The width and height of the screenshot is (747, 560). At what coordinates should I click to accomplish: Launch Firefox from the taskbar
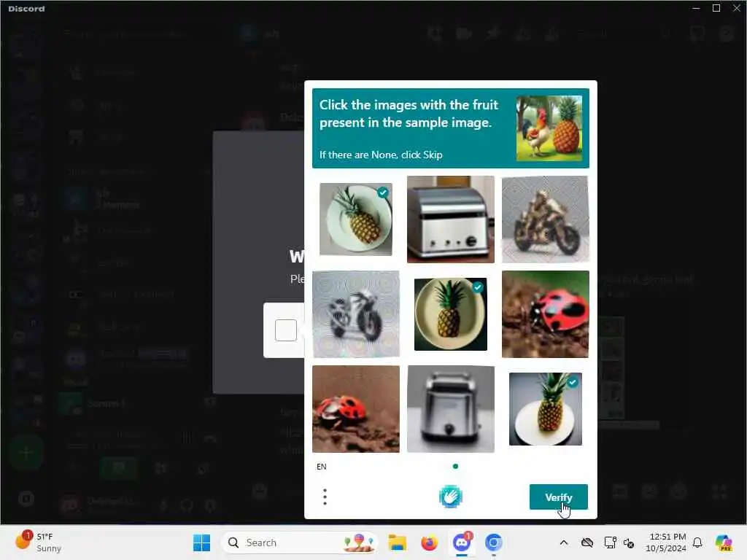tap(429, 542)
